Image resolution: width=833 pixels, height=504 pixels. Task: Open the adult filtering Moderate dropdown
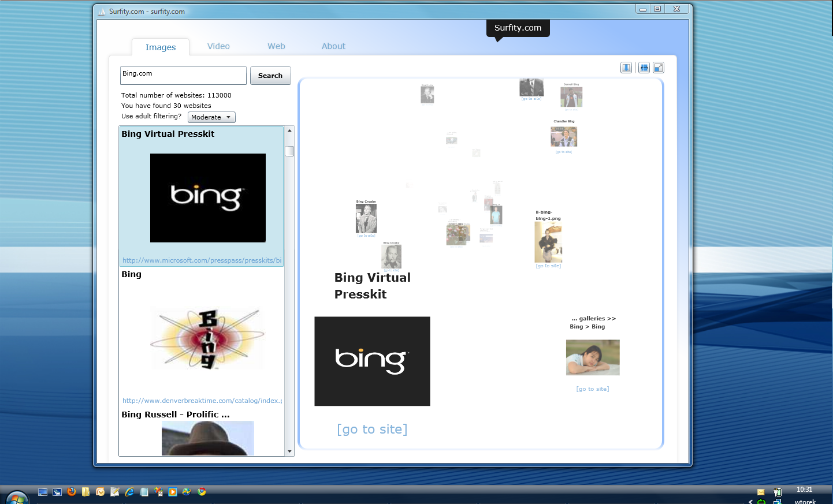pyautogui.click(x=211, y=117)
